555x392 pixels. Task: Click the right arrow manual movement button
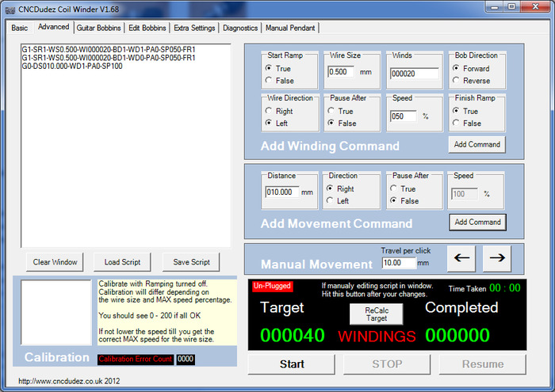coord(497,258)
